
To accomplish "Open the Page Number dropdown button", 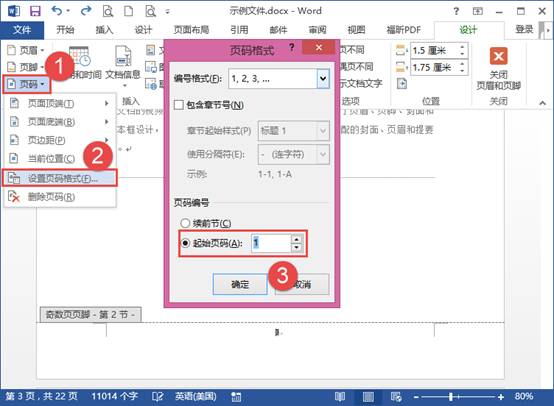I will [x=27, y=84].
